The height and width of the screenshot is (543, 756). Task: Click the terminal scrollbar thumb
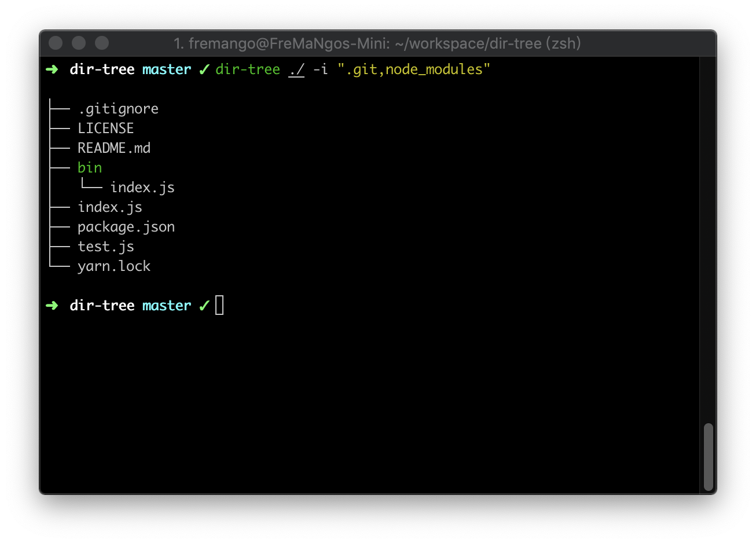(x=708, y=457)
